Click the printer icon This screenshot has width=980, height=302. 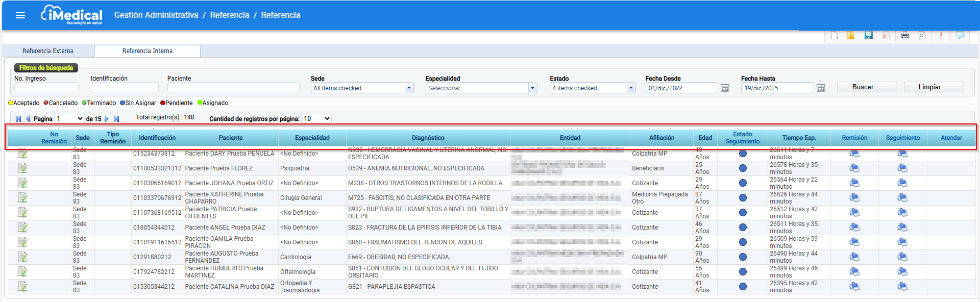(x=904, y=35)
